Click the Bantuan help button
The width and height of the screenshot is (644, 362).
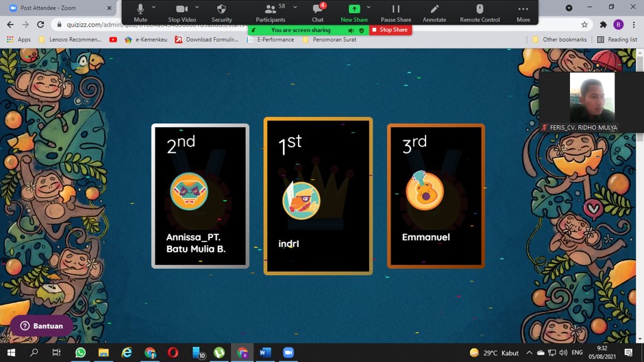[41, 326]
